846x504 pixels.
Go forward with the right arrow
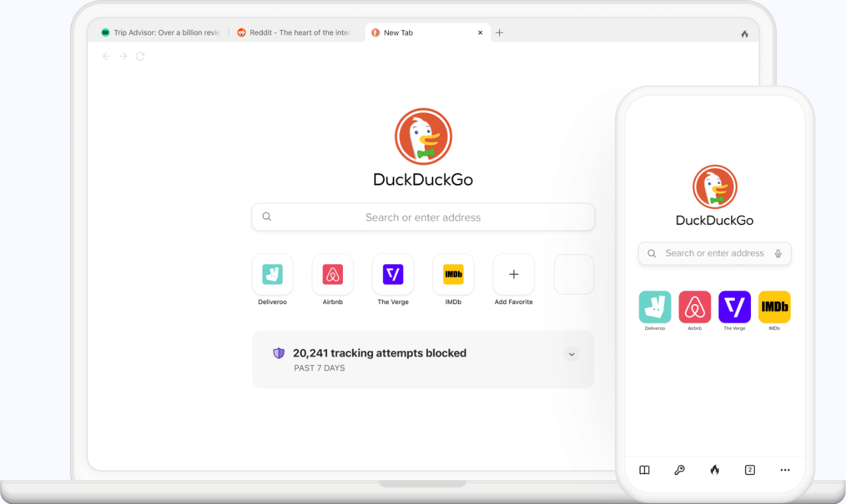123,56
